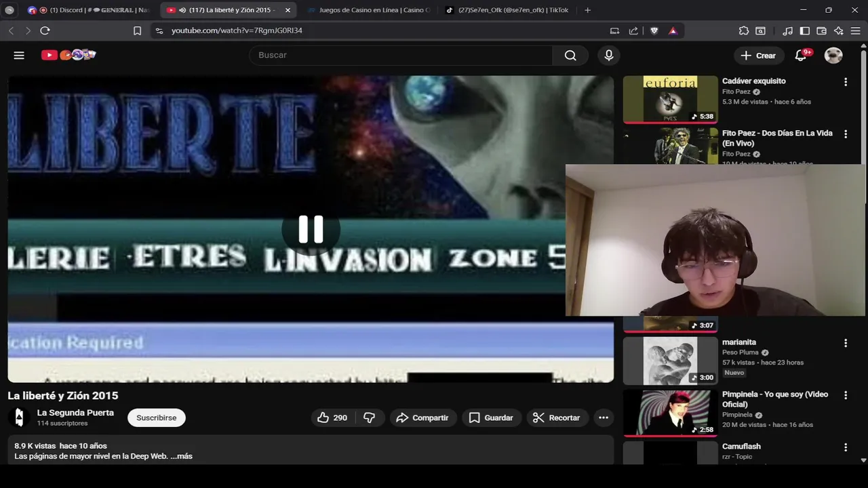Open the media playlist music-note icon

pos(787,30)
